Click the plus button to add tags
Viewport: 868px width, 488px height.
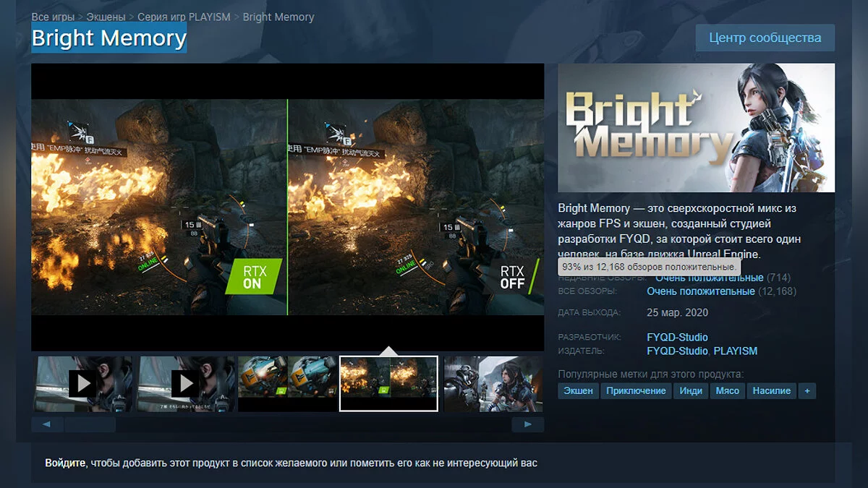click(x=807, y=390)
